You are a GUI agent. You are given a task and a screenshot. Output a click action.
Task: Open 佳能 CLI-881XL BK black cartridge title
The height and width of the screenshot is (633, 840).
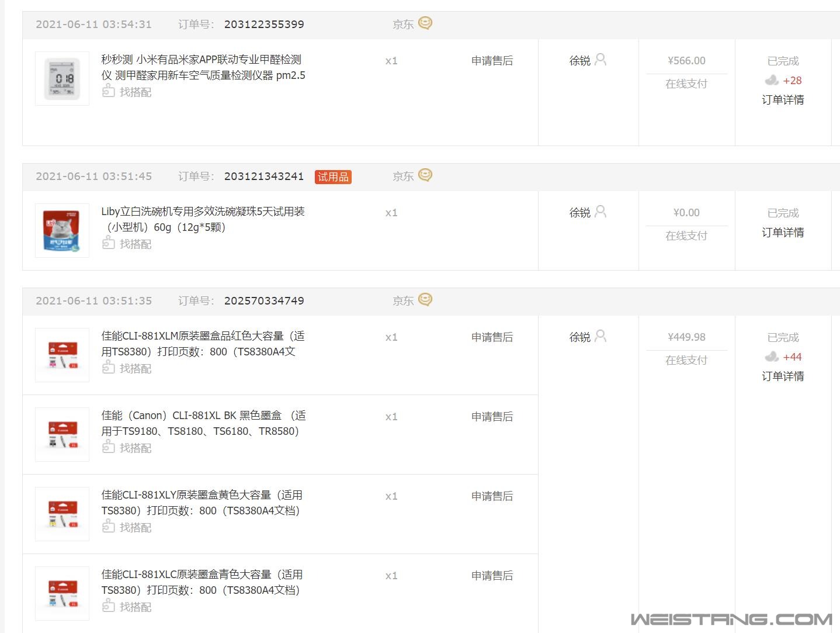pos(203,423)
